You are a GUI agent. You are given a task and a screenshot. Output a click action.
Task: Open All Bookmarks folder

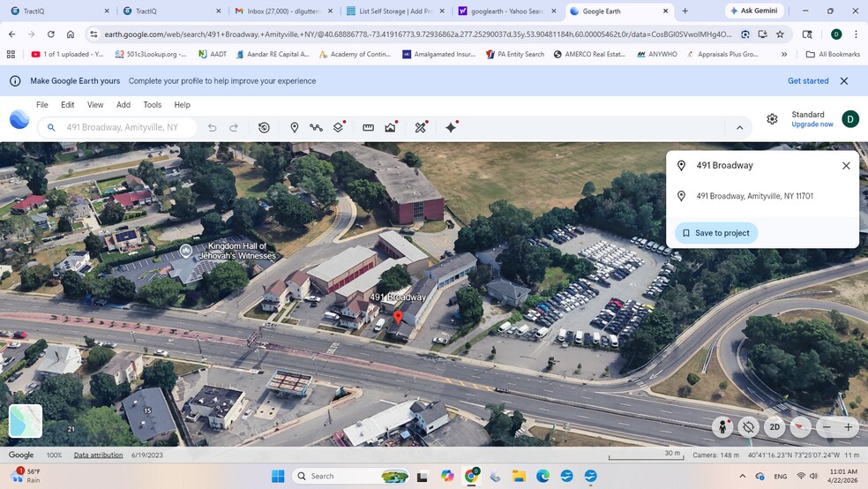click(833, 54)
